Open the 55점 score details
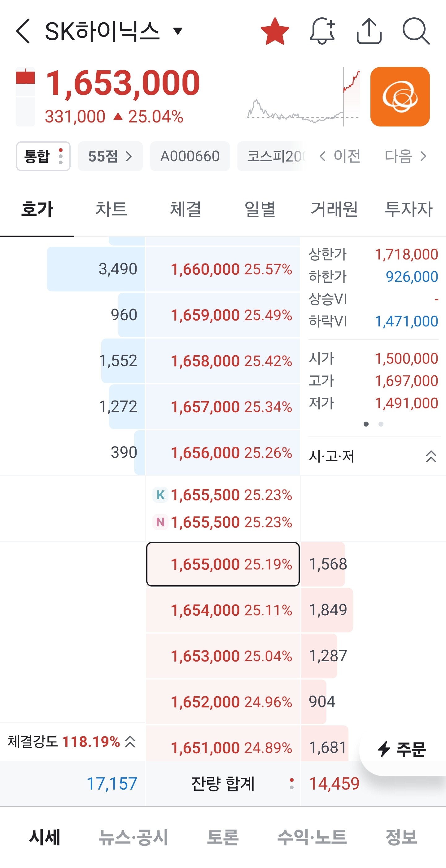This screenshot has height=868, width=446. click(110, 156)
